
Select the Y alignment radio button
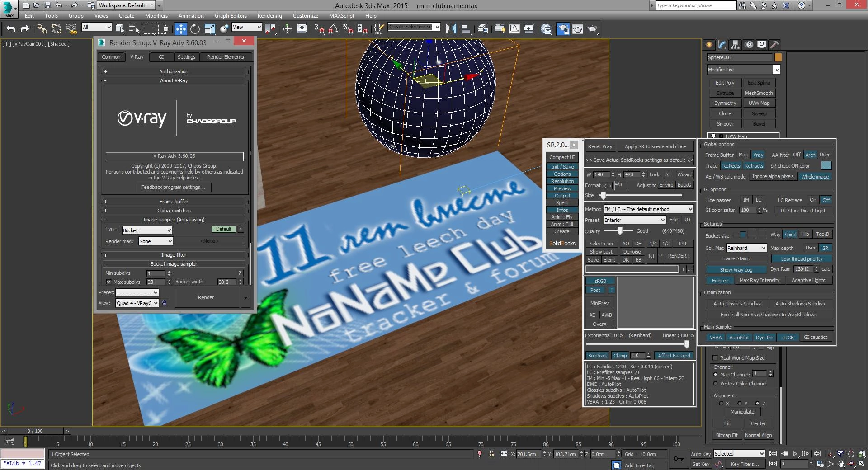(x=739, y=404)
